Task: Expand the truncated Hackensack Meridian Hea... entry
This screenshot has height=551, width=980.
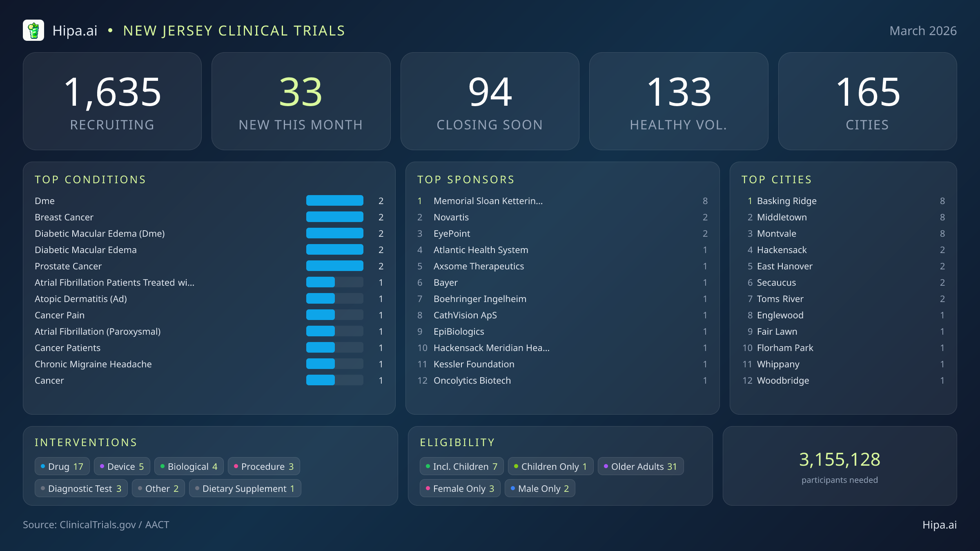Action: [x=492, y=348]
